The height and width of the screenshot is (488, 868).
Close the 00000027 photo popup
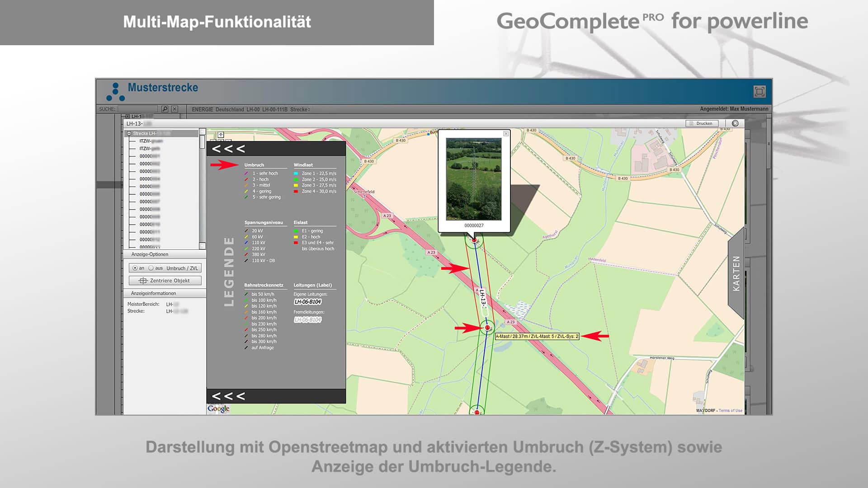click(x=507, y=134)
